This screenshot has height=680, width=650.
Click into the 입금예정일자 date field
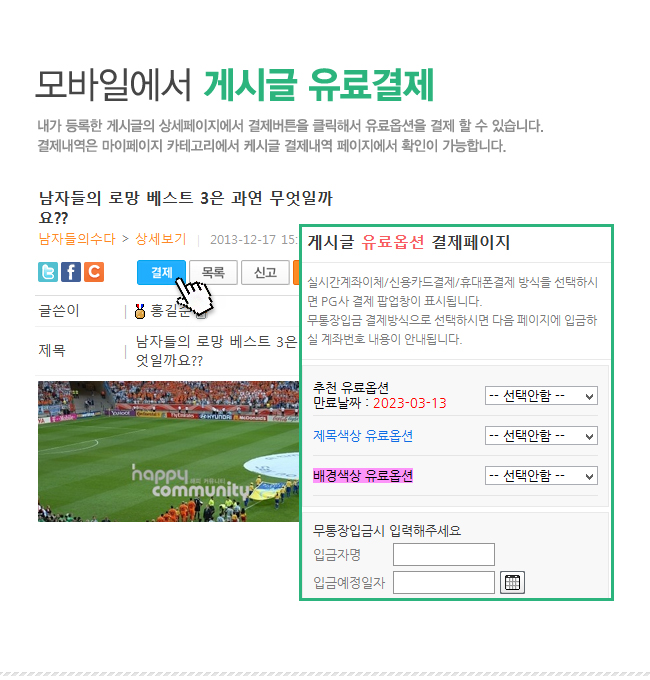[444, 582]
